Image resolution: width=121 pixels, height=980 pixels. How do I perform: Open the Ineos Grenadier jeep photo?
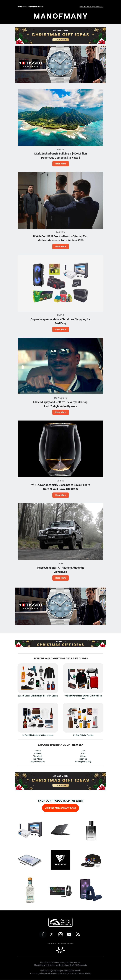point(60,531)
